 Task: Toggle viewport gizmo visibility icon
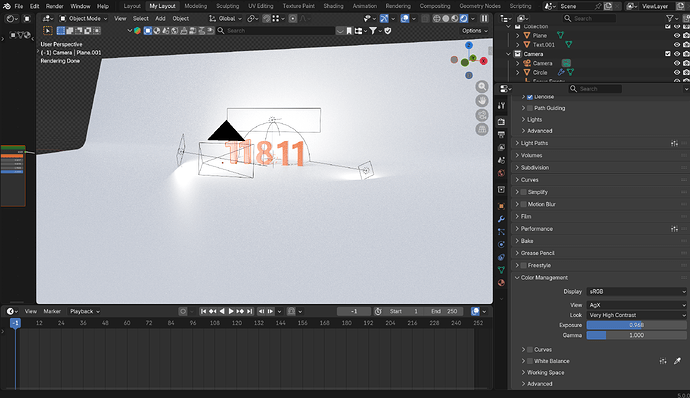coord(384,18)
